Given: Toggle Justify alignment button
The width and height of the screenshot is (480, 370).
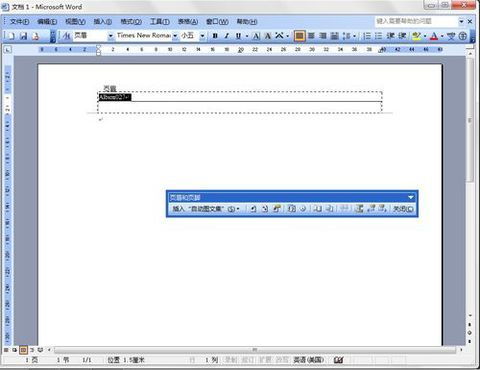Looking at the screenshot, I should point(300,36).
